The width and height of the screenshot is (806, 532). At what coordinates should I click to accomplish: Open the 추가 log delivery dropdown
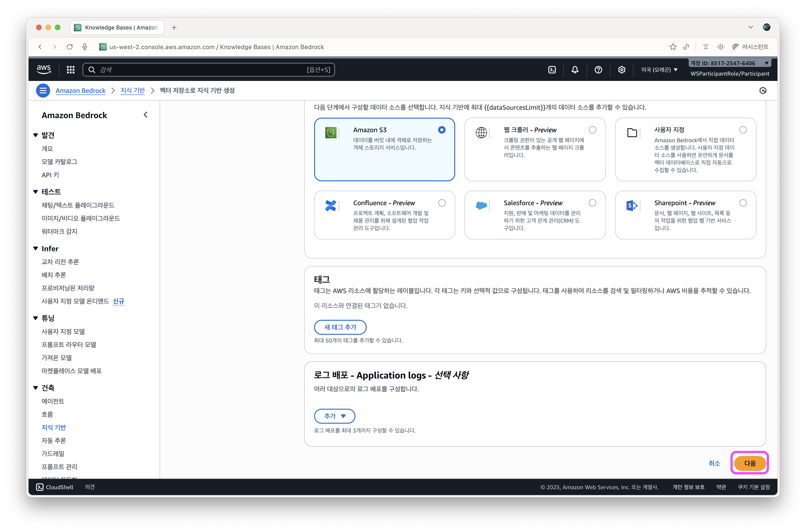tap(335, 416)
